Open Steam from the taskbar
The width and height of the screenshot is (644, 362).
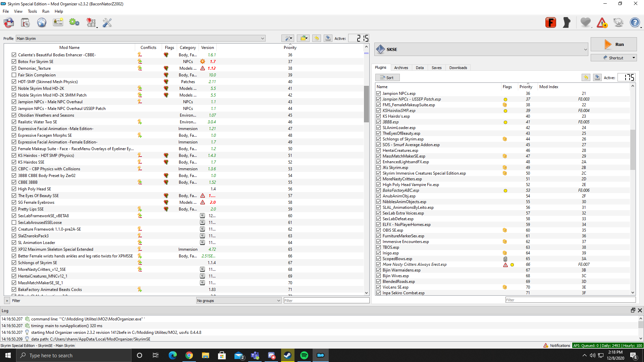point(288,355)
